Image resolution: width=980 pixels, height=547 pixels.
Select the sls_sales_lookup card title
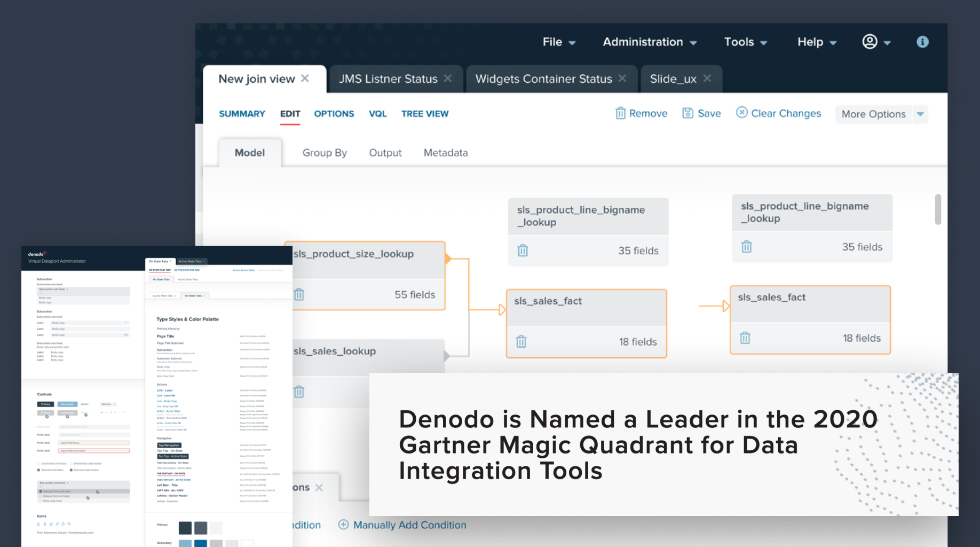335,351
